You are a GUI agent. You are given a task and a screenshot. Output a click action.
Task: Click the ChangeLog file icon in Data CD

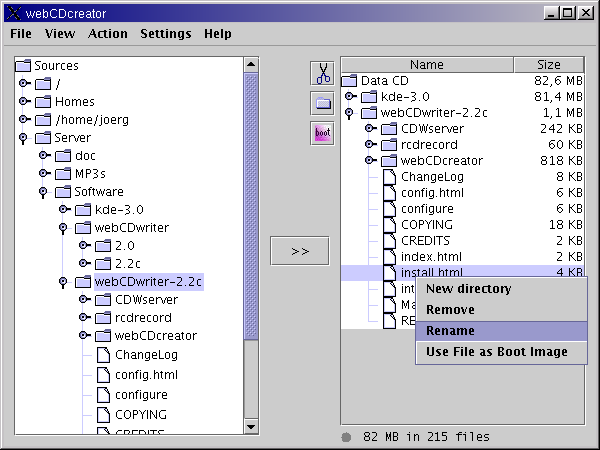[x=390, y=177]
